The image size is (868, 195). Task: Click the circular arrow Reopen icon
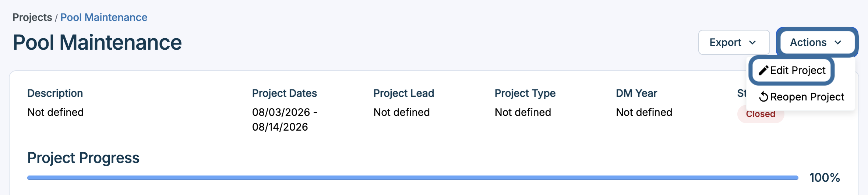763,97
